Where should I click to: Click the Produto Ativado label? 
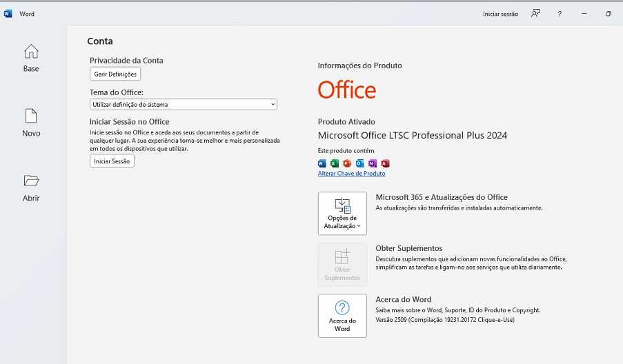pos(346,121)
